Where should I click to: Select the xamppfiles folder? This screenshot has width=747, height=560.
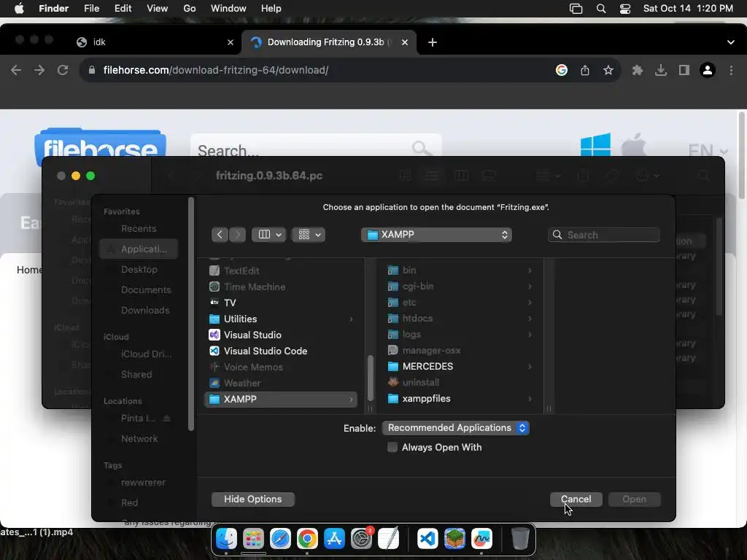(460, 399)
